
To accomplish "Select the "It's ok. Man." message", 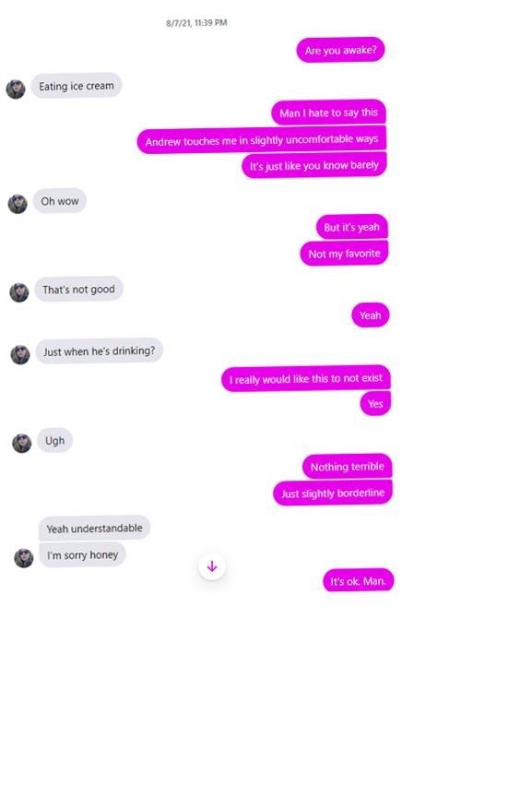I will click(359, 581).
